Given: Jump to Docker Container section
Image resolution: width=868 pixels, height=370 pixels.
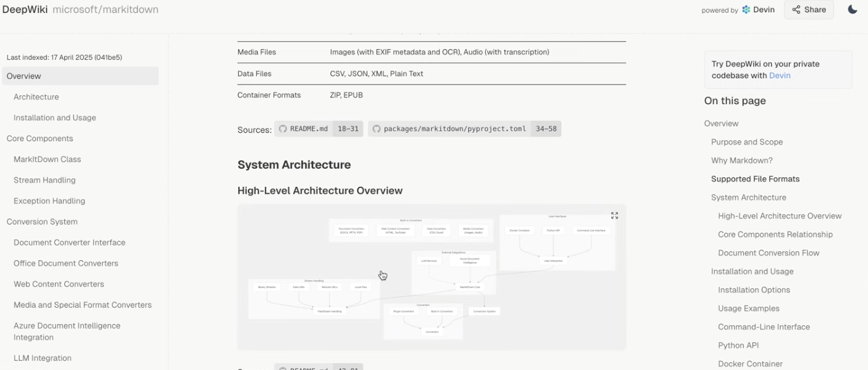Looking at the screenshot, I should click(750, 364).
